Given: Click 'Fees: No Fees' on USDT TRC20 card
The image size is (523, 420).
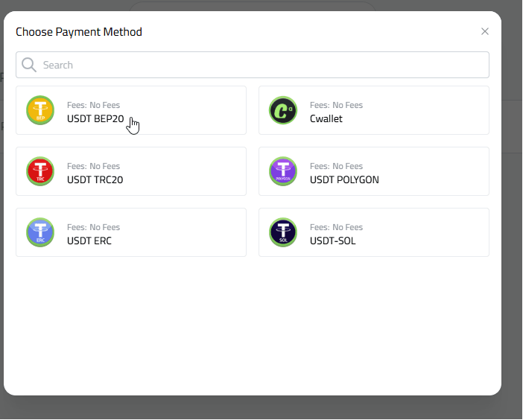Looking at the screenshot, I should [x=93, y=166].
